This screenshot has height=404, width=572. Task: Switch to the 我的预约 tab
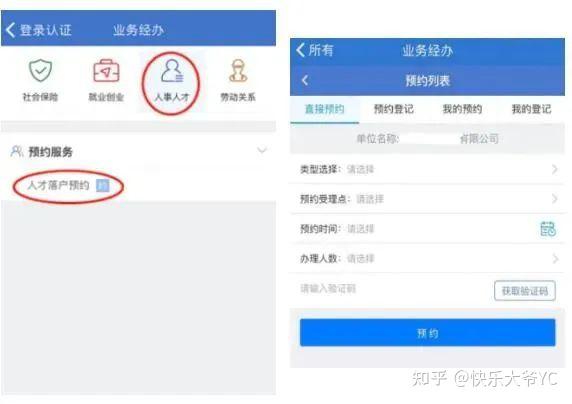[462, 109]
